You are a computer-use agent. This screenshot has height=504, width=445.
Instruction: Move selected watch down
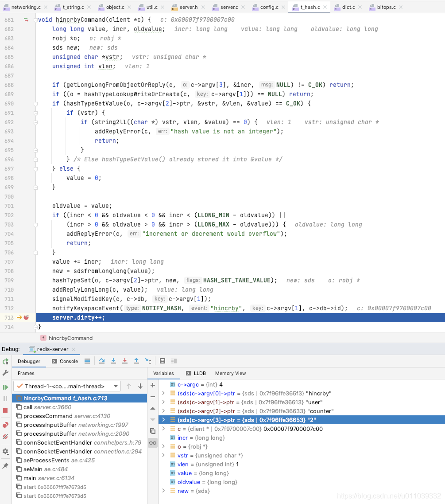(x=153, y=420)
